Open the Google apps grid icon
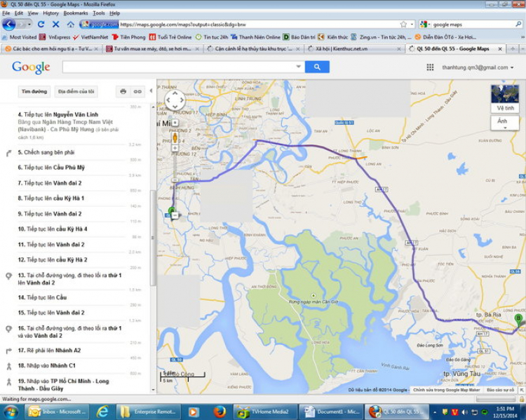Viewport: 526px width, 420px height. (x=430, y=67)
